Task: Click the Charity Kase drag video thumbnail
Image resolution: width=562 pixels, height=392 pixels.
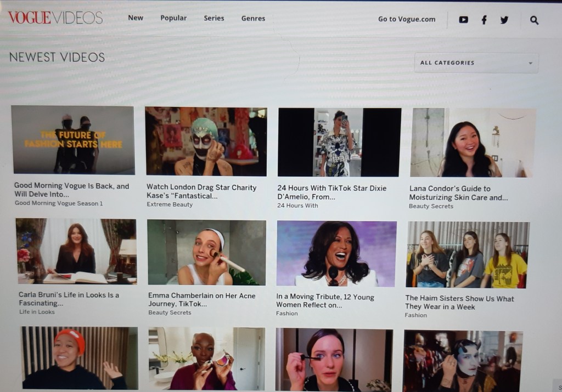Action: pos(206,141)
